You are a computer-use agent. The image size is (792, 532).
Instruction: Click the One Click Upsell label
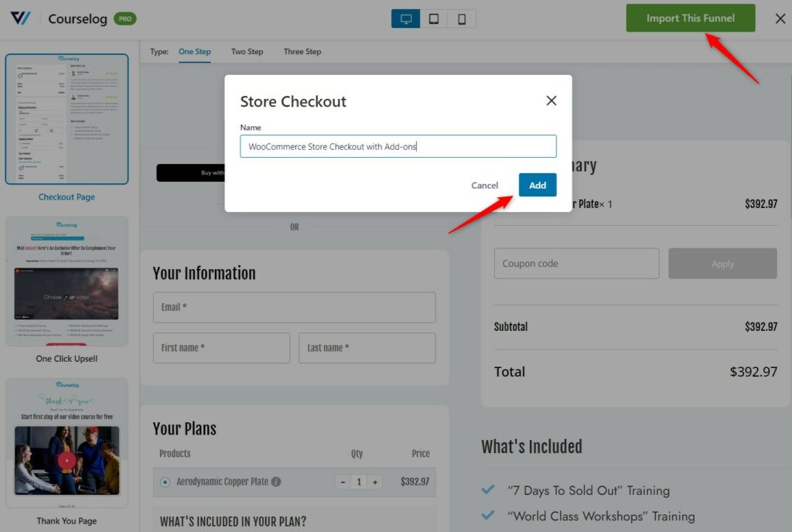click(67, 359)
